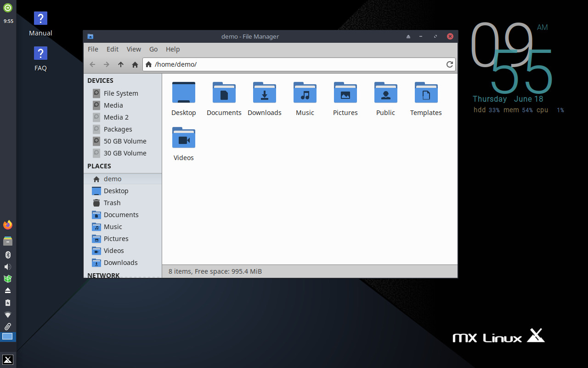588x368 pixels.
Task: Click the location path input field
Action: [294, 64]
